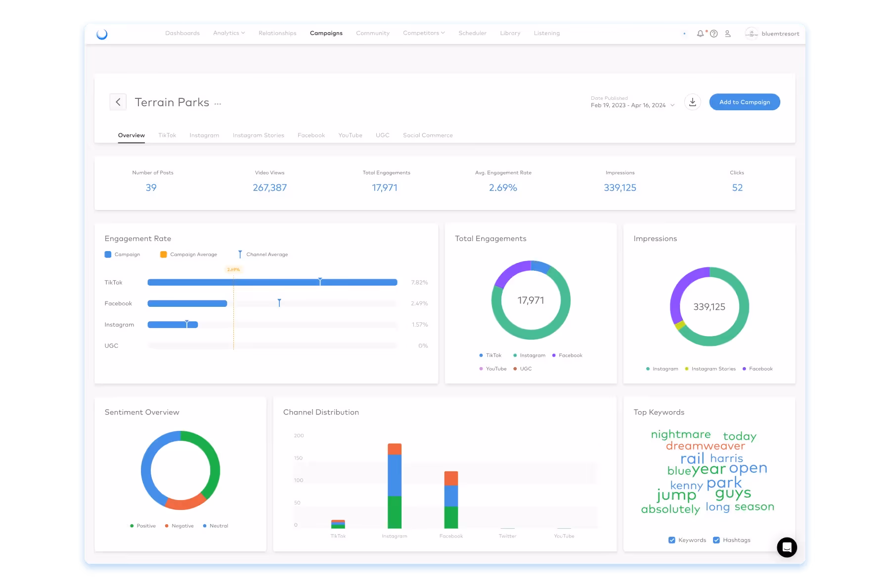The image size is (890, 588).
Task: Disable the Keywords checkbox in Top Keywords
Action: coord(671,540)
